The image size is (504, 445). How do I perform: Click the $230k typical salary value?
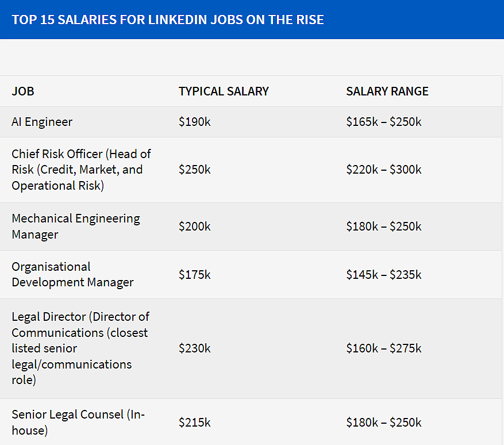pos(194,348)
